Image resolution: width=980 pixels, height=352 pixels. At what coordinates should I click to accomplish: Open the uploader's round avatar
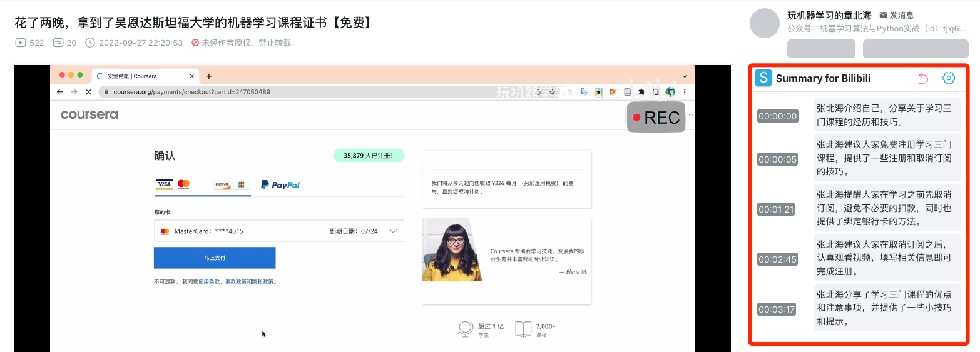pyautogui.click(x=764, y=23)
